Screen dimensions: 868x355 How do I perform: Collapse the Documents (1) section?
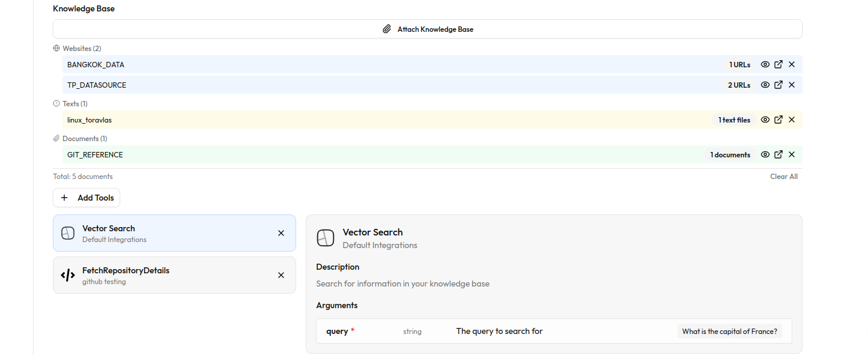click(84, 138)
